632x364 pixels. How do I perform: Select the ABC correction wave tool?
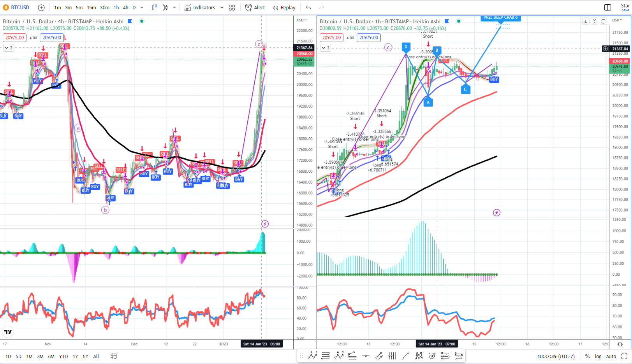tap(339, 355)
